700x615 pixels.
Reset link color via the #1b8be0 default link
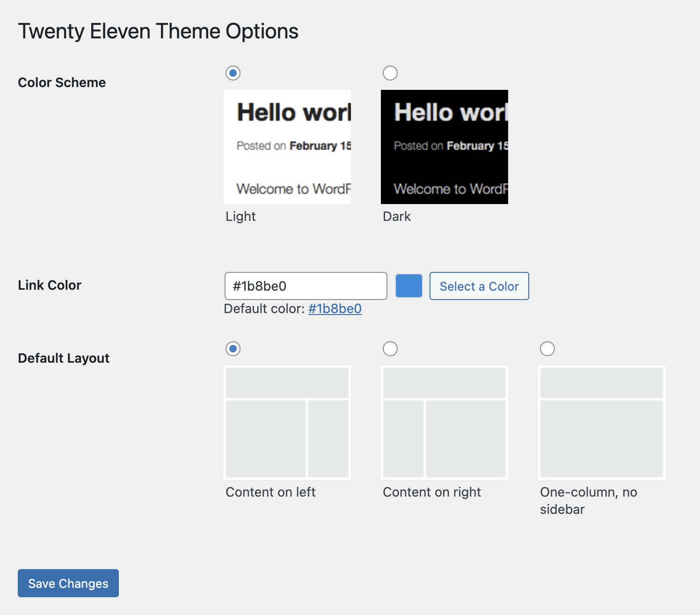[335, 309]
